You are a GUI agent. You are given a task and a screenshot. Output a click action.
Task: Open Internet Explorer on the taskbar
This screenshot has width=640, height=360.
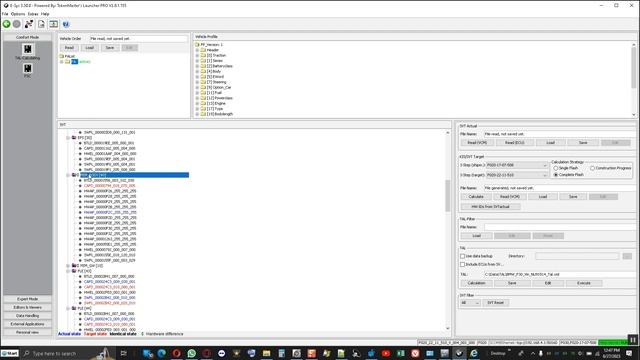474,353
